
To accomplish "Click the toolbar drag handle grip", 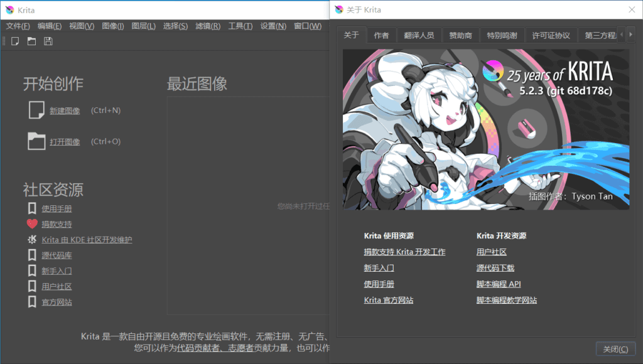I will point(4,41).
